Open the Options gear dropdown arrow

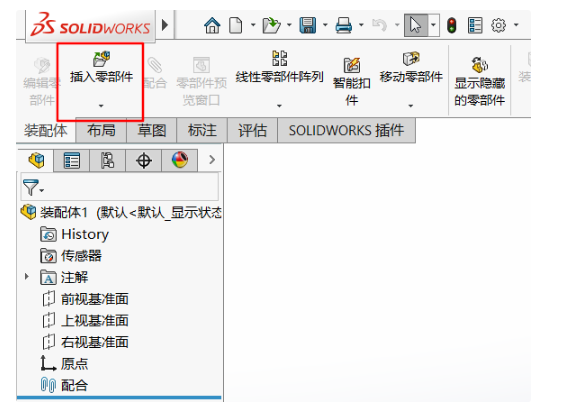click(x=516, y=25)
